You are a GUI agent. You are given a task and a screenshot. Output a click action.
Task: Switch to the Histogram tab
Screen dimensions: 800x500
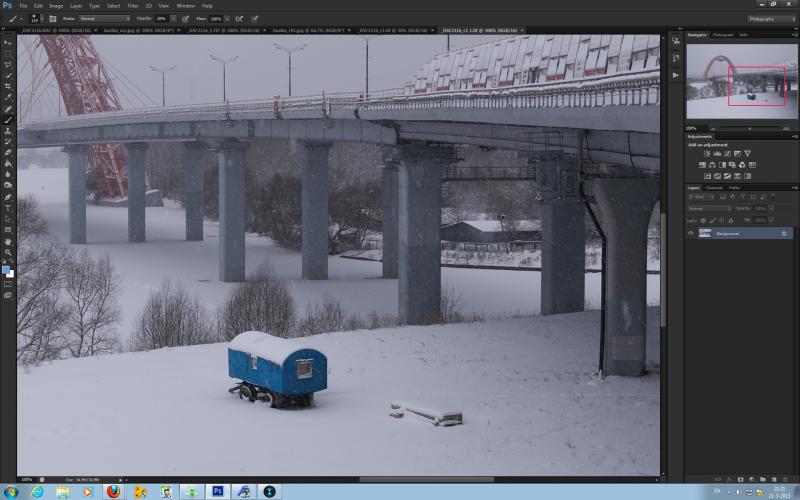click(722, 35)
